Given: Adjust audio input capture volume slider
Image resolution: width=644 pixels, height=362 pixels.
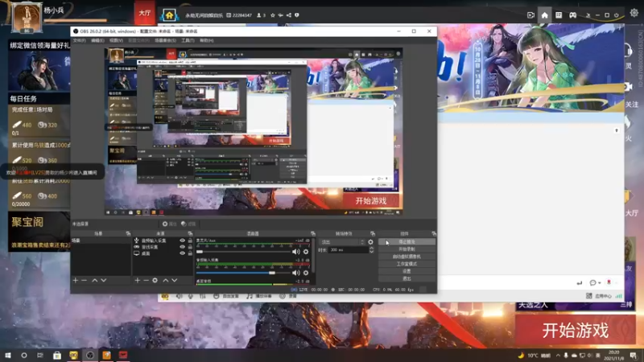Looking at the screenshot, I should (x=244, y=273).
